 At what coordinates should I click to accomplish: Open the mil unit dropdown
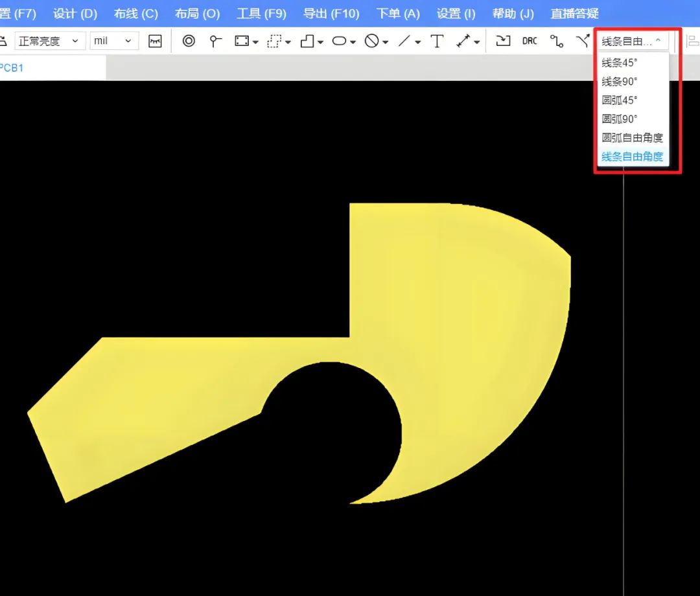tap(114, 41)
